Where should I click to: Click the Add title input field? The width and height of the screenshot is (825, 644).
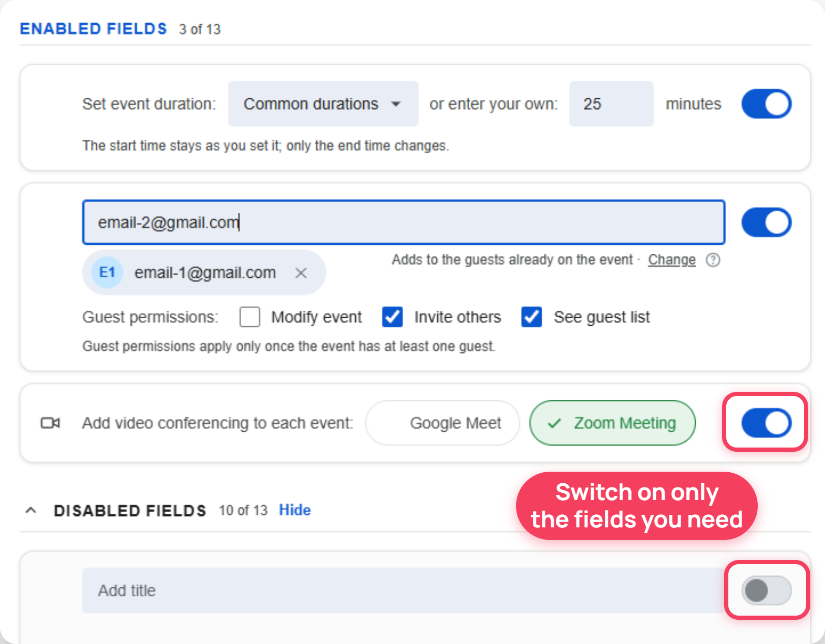coord(404,590)
